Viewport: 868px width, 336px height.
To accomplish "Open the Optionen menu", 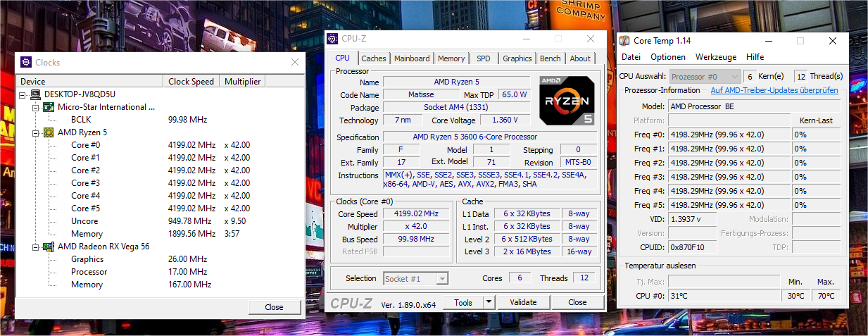I will 668,57.
